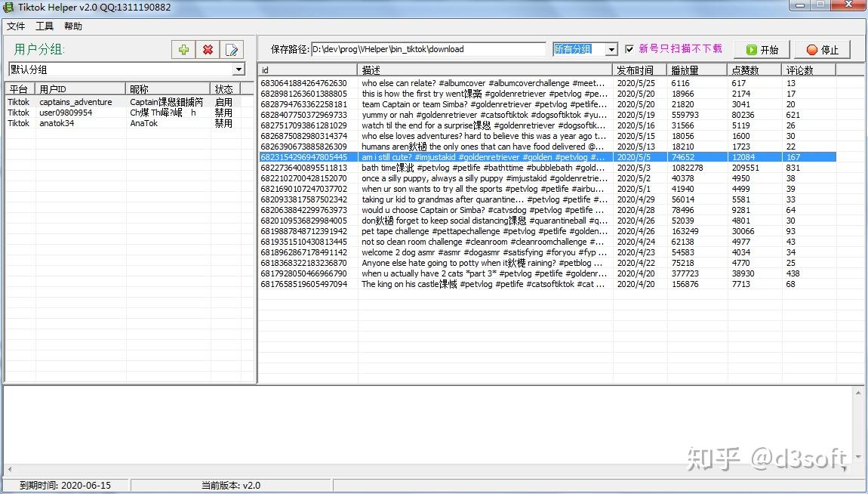Click comments count 621 cell
The height and width of the screenshot is (494, 868).
793,115
